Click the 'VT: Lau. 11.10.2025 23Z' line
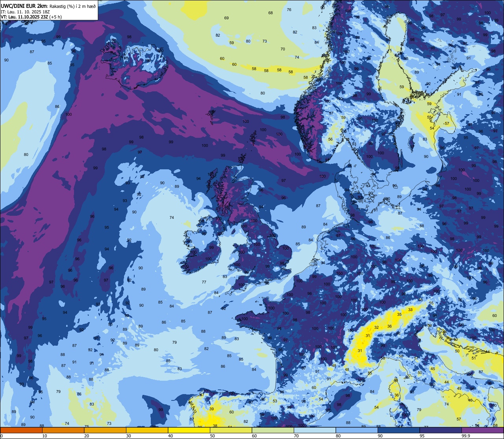 point(24,17)
